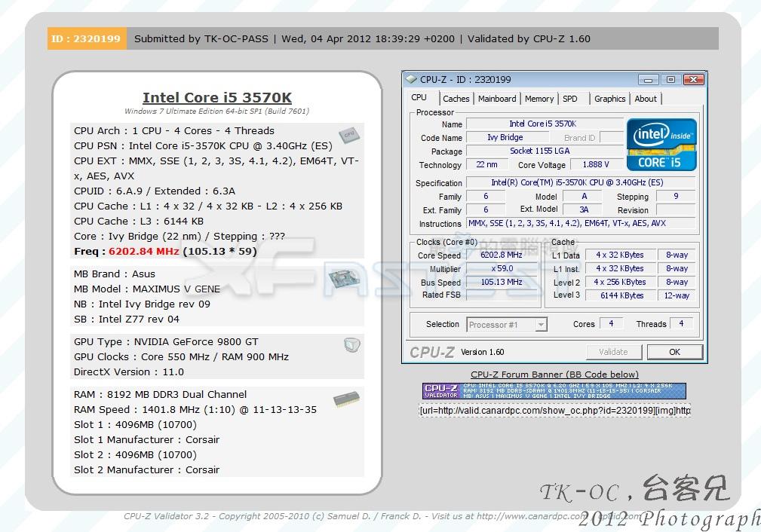Click the Validate button
This screenshot has width=761, height=532.
pyautogui.click(x=613, y=352)
